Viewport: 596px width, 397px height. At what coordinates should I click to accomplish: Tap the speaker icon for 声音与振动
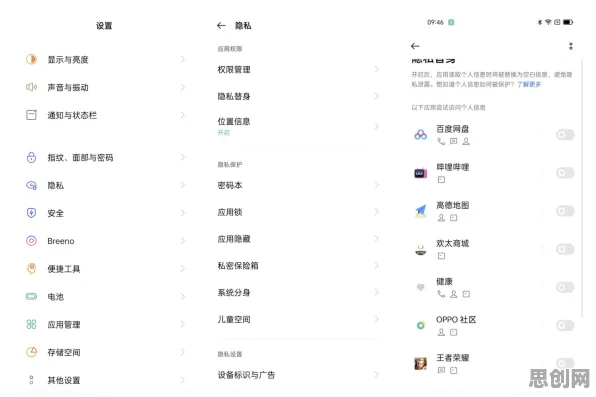click(32, 87)
